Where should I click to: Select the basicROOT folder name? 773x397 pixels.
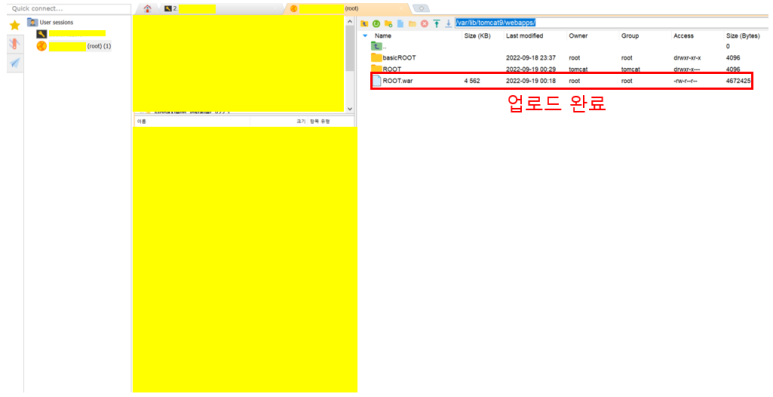[399, 58]
